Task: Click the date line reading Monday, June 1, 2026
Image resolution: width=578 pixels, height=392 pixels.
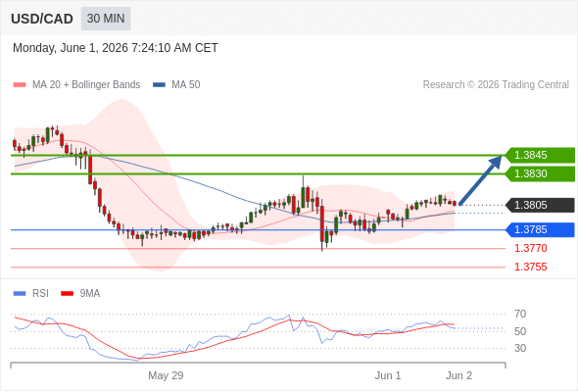Action: point(116,48)
